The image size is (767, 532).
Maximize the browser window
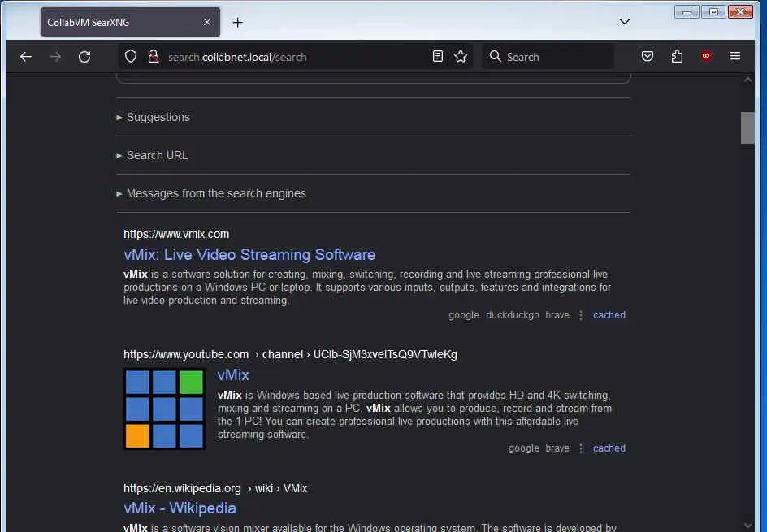[713, 11]
